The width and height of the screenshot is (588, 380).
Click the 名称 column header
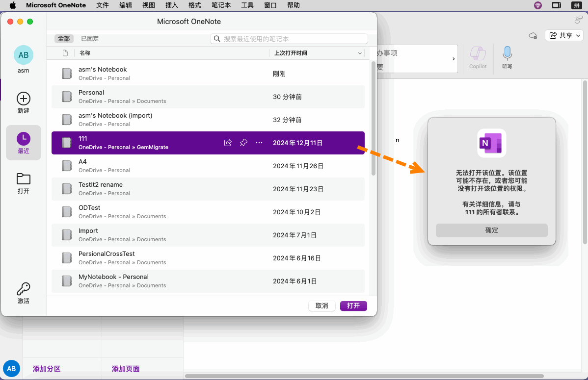[85, 53]
